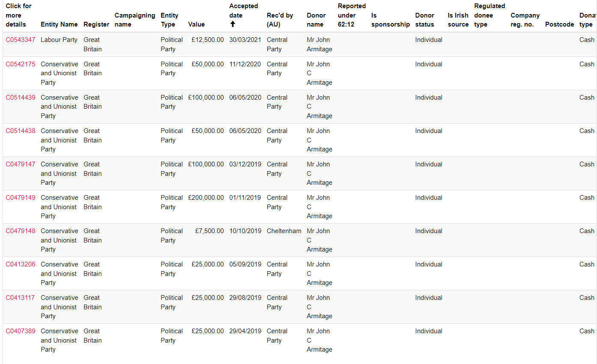
Task: Sort by the Value column header
Action: 196,24
